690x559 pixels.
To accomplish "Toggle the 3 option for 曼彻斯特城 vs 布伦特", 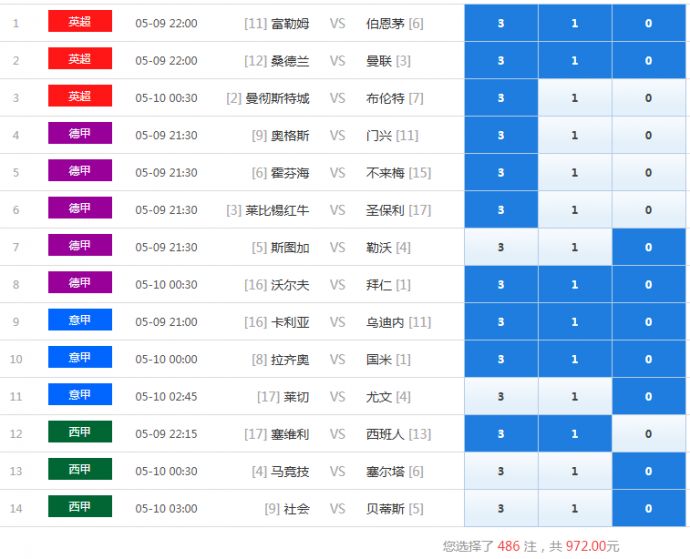I will click(501, 98).
